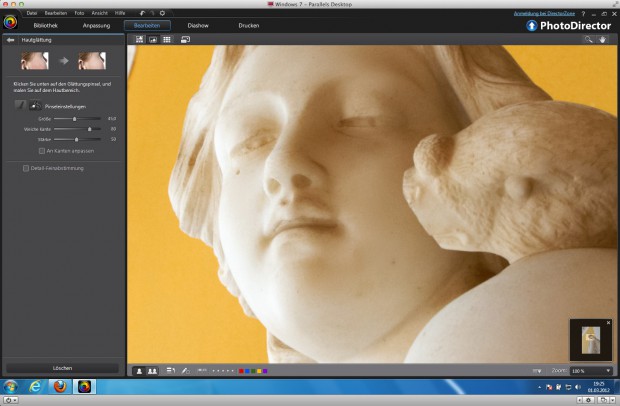Apply the green color label
The width and height of the screenshot is (620, 406).
tap(253, 371)
